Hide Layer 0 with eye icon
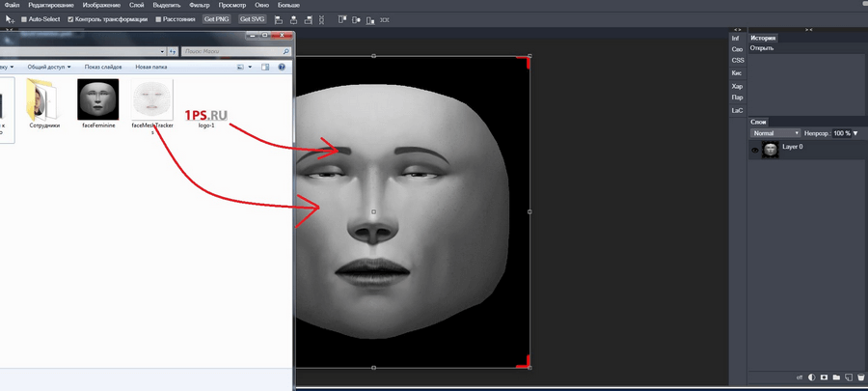The height and width of the screenshot is (391, 868). (x=754, y=150)
